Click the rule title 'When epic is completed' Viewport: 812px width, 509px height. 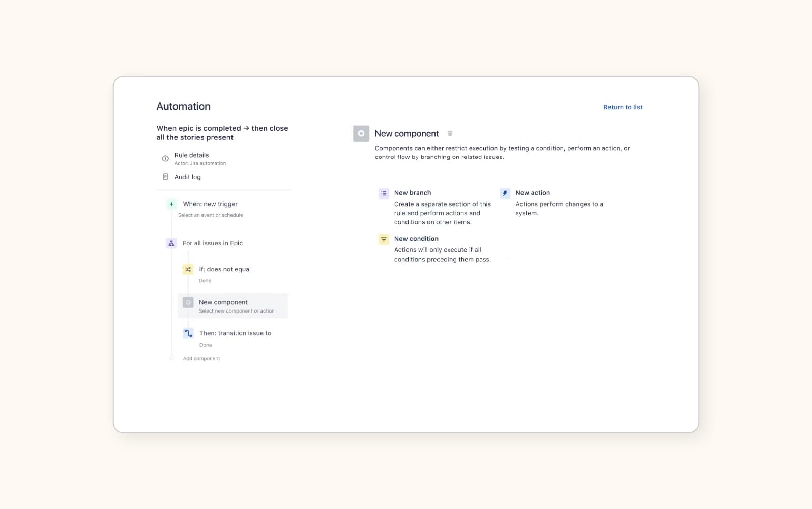(222, 133)
